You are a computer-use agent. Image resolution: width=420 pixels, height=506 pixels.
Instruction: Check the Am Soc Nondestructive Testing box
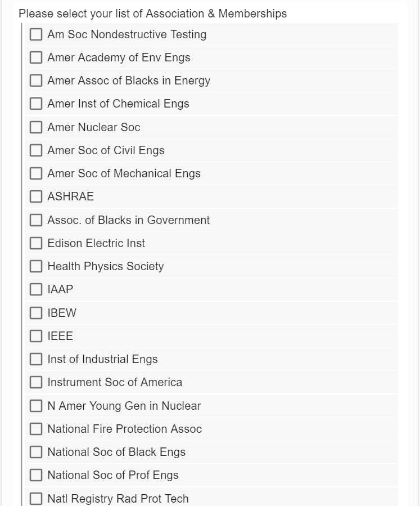coord(36,34)
